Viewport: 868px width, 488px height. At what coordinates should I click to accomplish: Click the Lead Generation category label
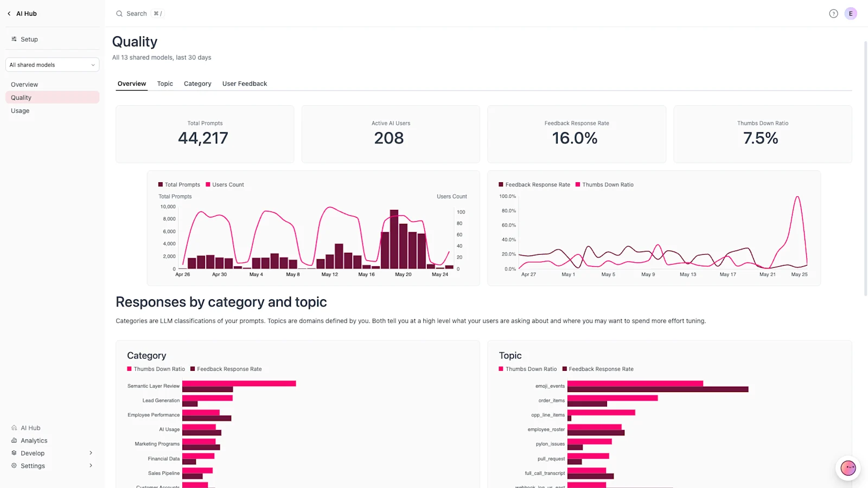161,401
